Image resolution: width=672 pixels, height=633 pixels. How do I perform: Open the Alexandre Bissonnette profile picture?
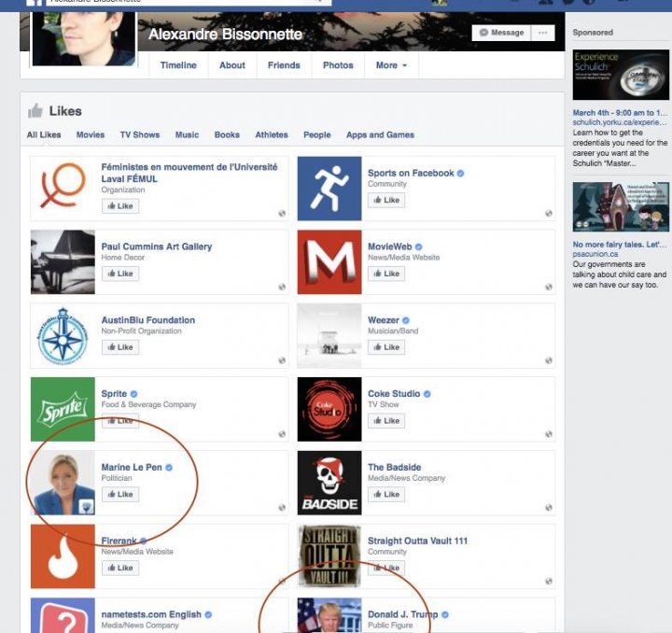coord(84,38)
